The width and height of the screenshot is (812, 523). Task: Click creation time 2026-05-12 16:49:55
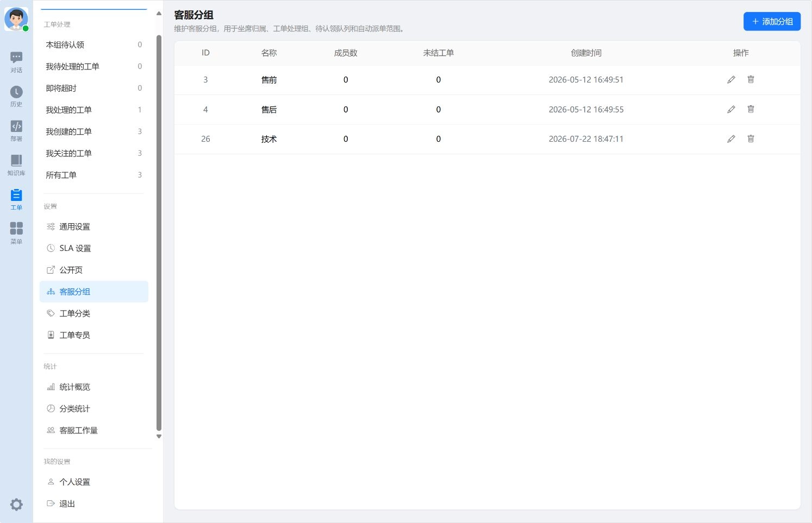(586, 110)
